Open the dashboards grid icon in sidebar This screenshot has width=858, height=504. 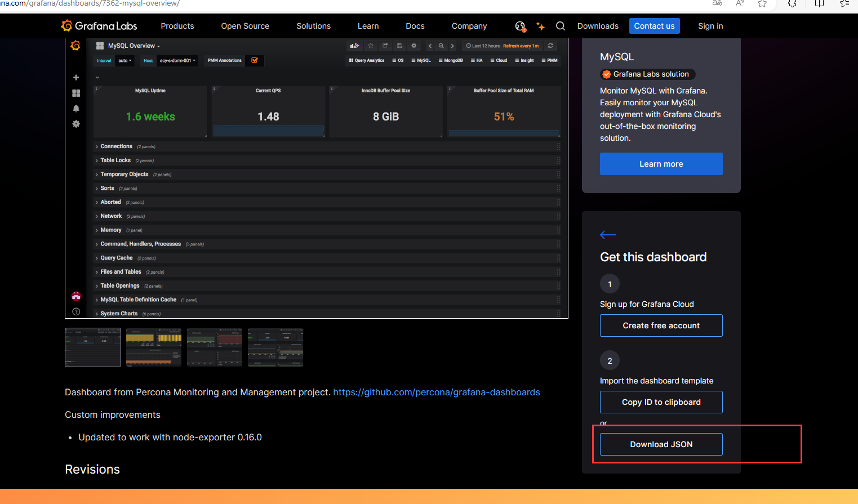coord(76,93)
